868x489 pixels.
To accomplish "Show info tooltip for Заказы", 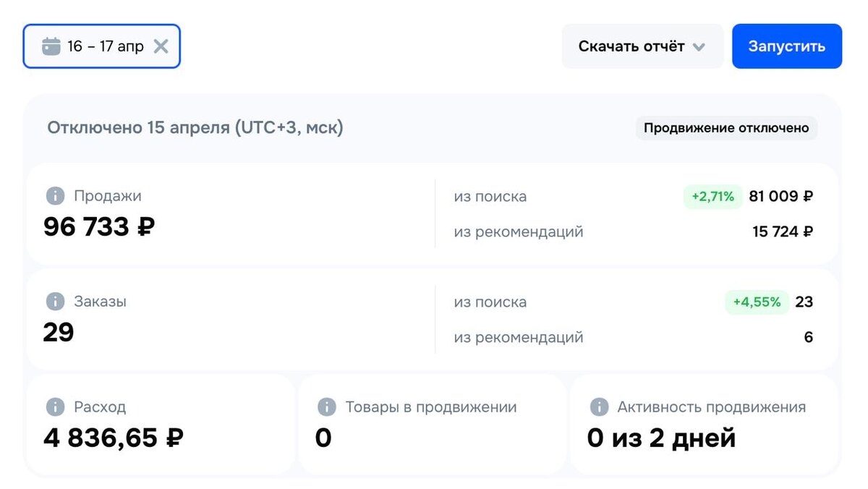I will pyautogui.click(x=55, y=301).
